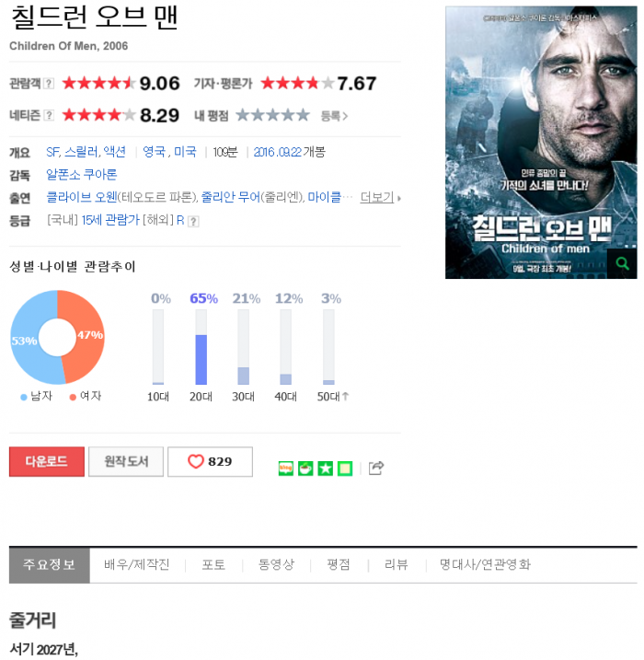This screenshot has height=660, width=644.
Task: Switch to the 배우/제작진 tab
Action: pyautogui.click(x=137, y=564)
